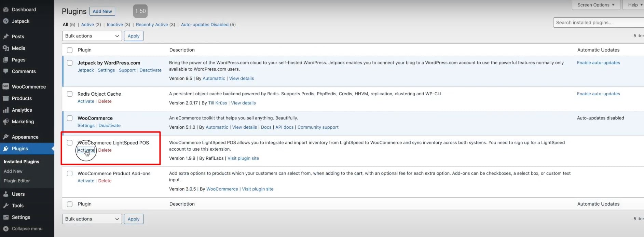Click the top Apply button
Viewport: 644px width, 237px height.
(134, 36)
